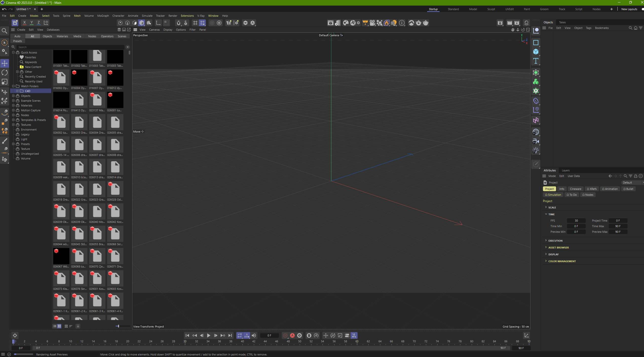Screen dimensions: 644x357
Task: Toggle X axis lock
Action: tap(25, 23)
